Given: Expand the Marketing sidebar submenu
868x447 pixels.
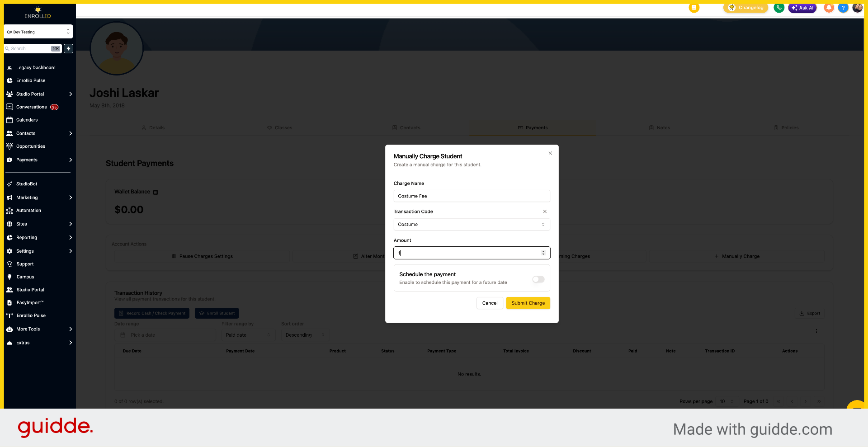Looking at the screenshot, I should tap(71, 198).
